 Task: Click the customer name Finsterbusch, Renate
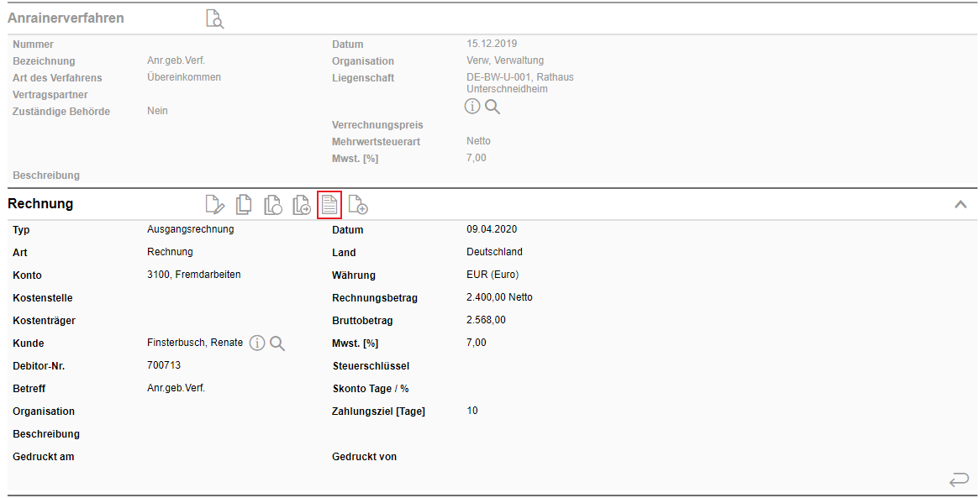195,343
